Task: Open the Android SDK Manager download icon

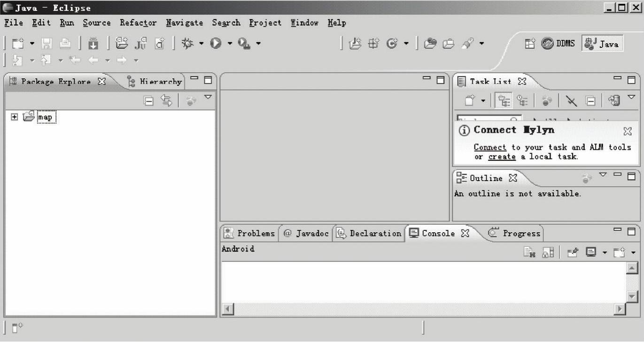Action: [93, 43]
